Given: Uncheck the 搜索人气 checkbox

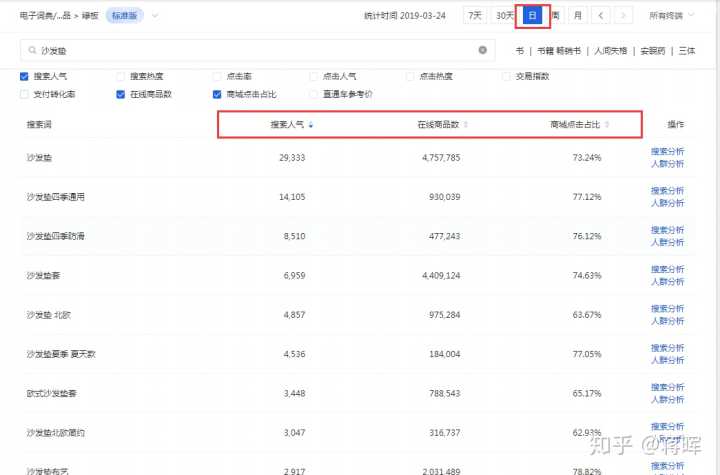Looking at the screenshot, I should [25, 76].
